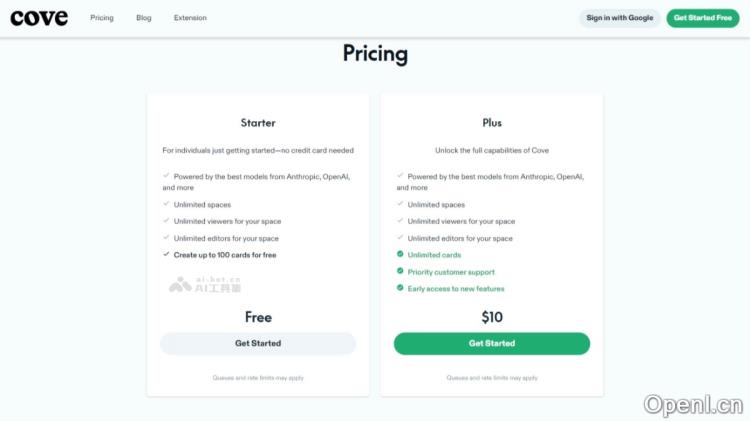Click checkmark by Plus Unlimited spaces

(x=400, y=205)
